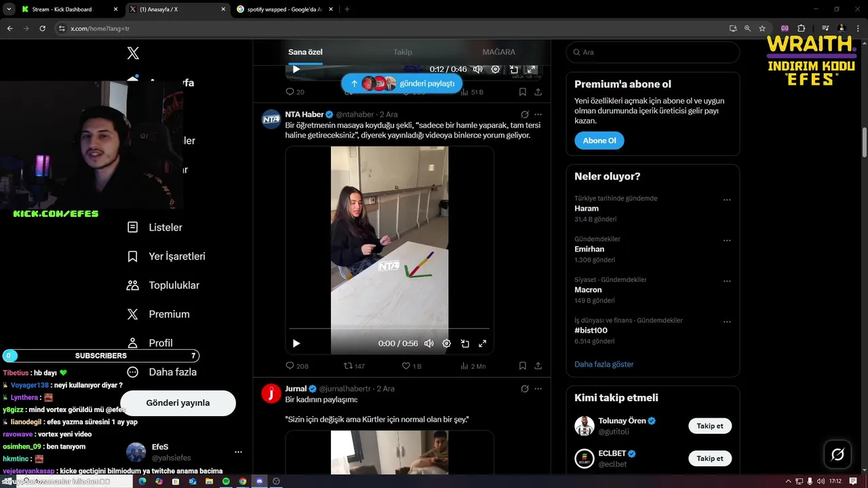Image resolution: width=868 pixels, height=488 pixels.
Task: Click the NTA Haber video progress bar
Action: (389, 329)
